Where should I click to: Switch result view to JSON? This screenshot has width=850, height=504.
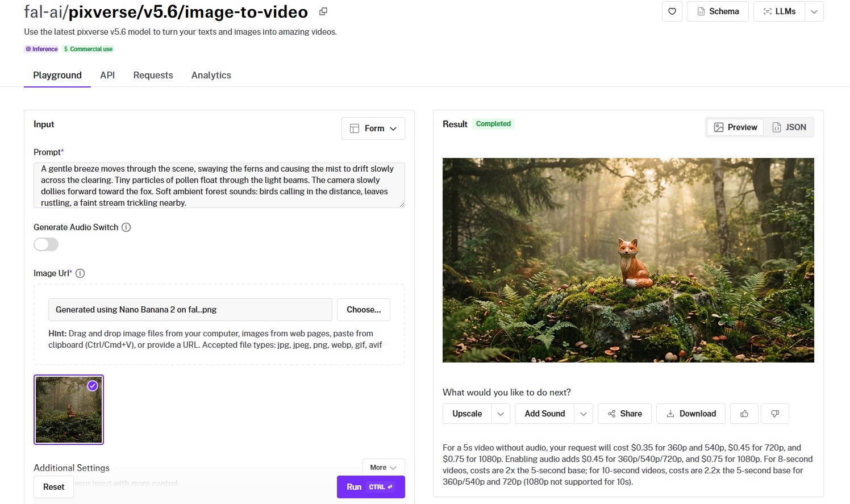[x=789, y=127]
